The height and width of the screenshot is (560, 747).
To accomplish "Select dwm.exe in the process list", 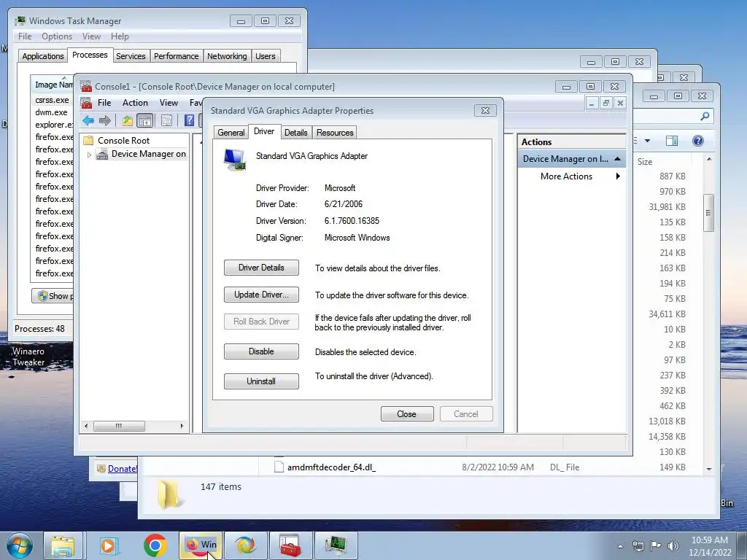I will pyautogui.click(x=51, y=112).
